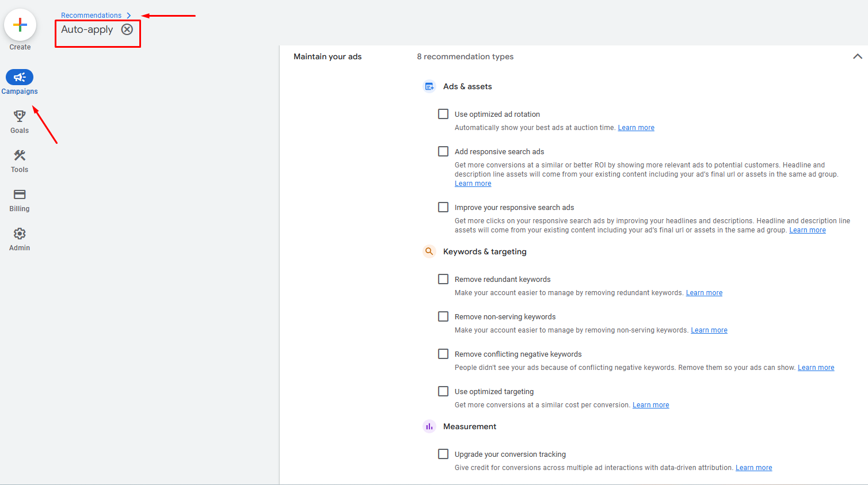Open Admin gear icon
868x485 pixels.
[20, 234]
